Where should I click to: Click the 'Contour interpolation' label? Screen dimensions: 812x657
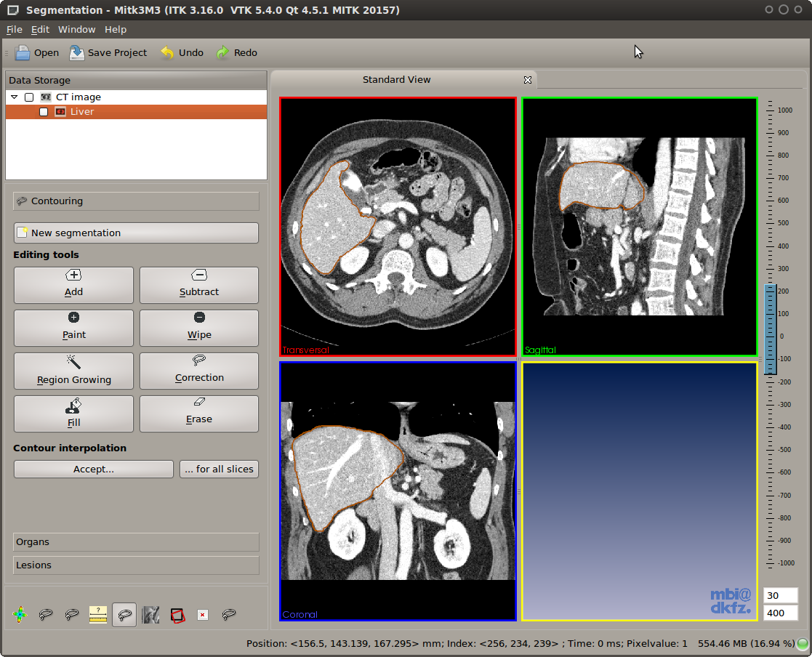tap(70, 448)
